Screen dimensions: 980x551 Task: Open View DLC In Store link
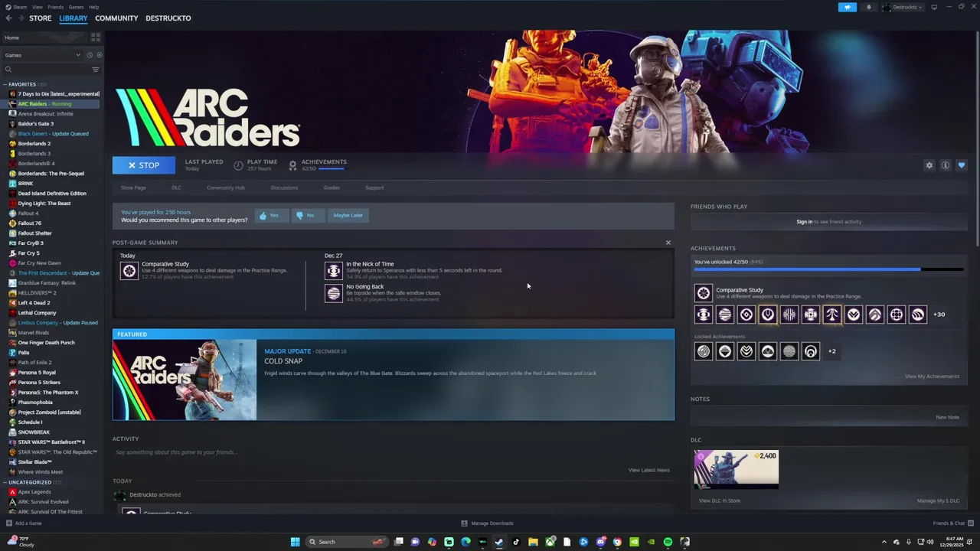(x=720, y=500)
